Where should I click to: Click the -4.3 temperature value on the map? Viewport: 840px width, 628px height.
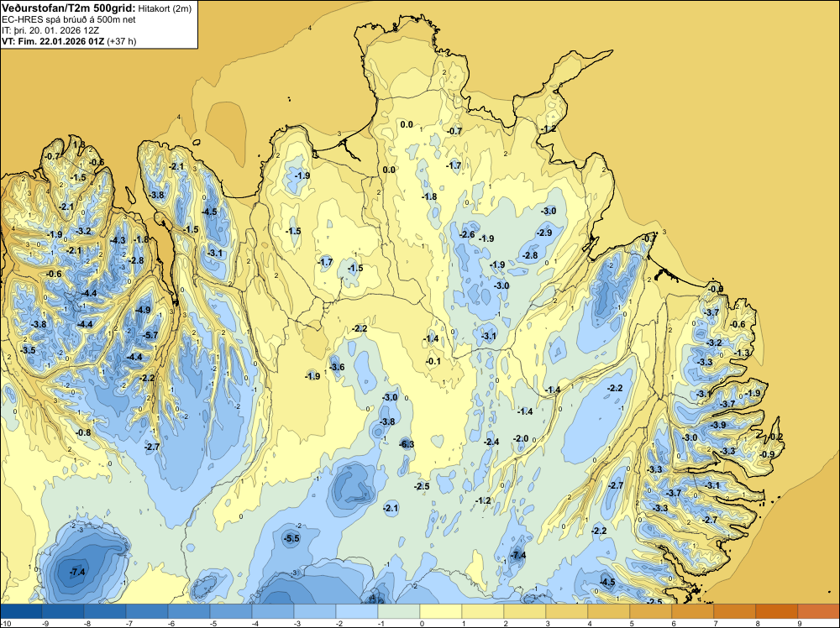coord(118,240)
